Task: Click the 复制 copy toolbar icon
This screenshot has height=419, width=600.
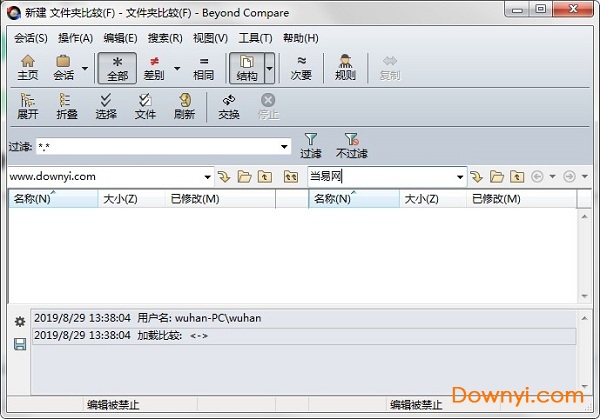Action: 390,68
